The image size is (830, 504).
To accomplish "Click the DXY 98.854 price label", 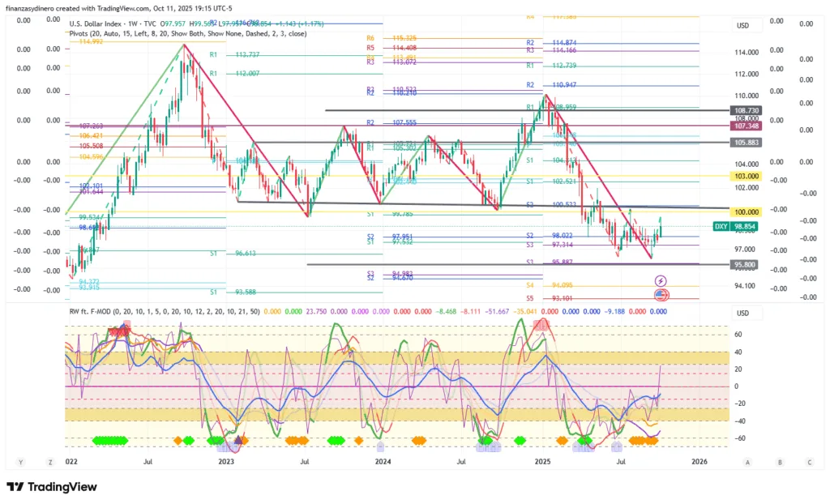I will (734, 226).
